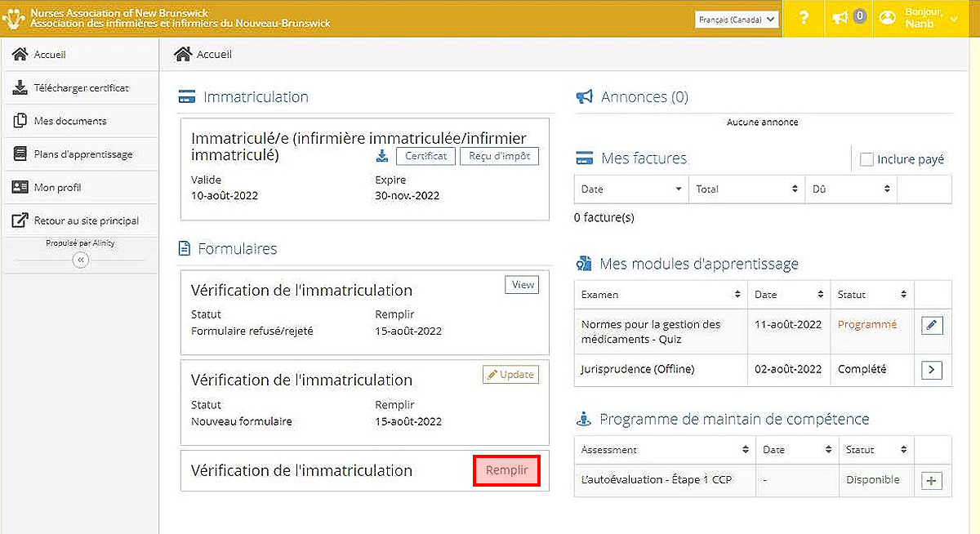Open Jurisprudence module with arrow icon
This screenshot has height=534, width=980.
pyautogui.click(x=932, y=370)
